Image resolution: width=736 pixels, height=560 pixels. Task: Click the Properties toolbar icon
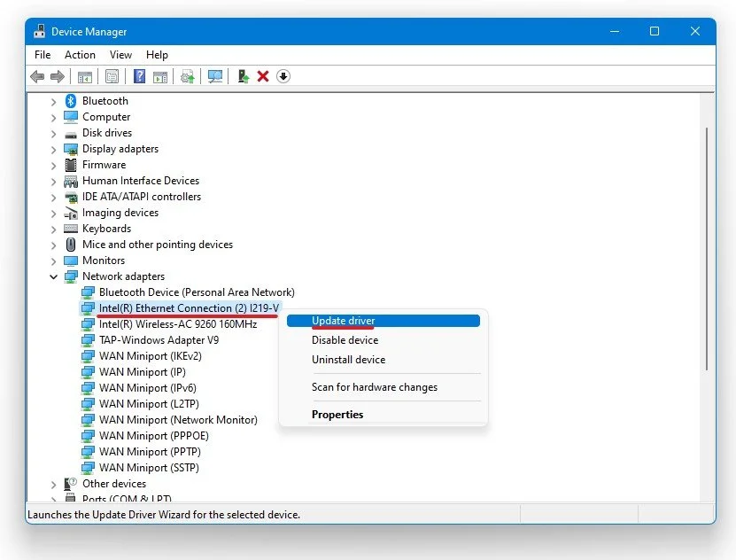point(112,76)
